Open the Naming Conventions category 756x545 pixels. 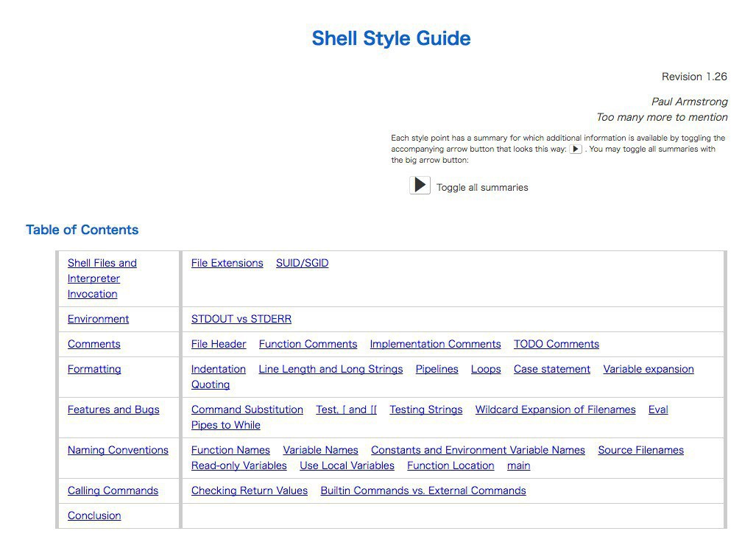pyautogui.click(x=118, y=450)
